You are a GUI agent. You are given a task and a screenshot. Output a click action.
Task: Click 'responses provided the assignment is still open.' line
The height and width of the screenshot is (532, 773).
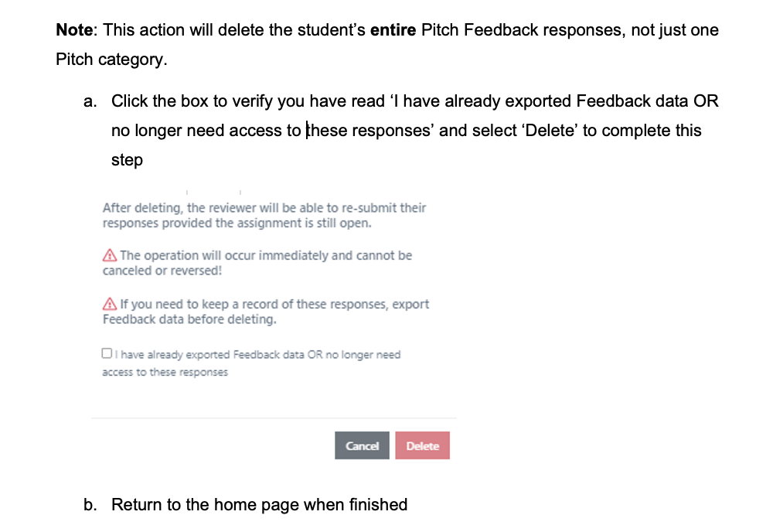237,223
